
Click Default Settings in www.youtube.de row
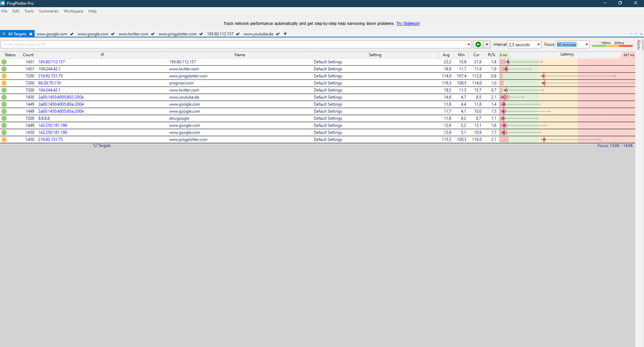click(x=327, y=97)
